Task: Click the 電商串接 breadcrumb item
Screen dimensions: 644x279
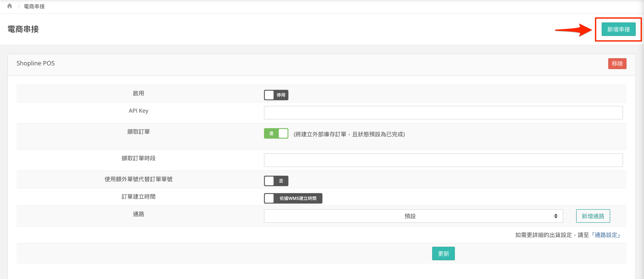Action: tap(34, 7)
